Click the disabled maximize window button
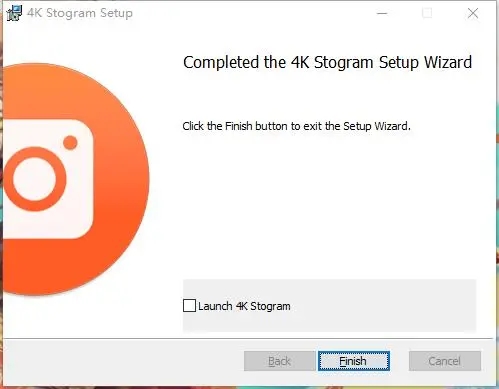Screen dimensions: 499x389 tap(427, 13)
